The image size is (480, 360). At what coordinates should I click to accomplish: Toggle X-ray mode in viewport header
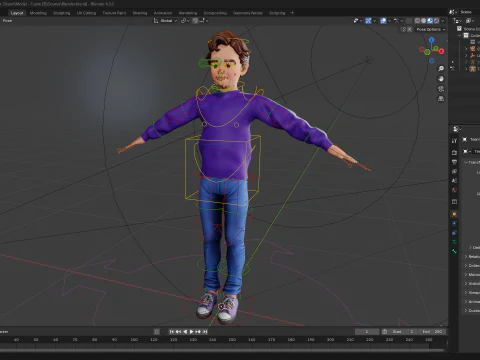click(409, 21)
